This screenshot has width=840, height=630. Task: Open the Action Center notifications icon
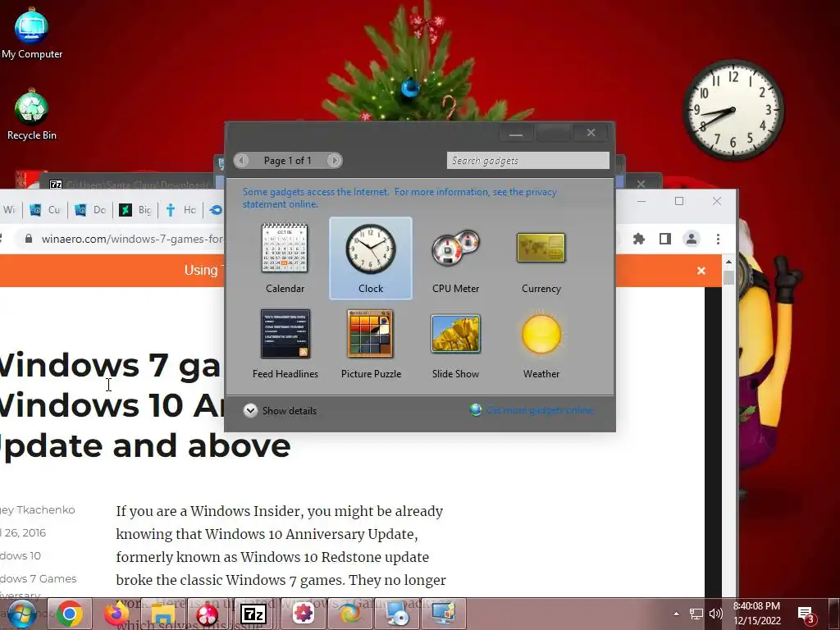[806, 615]
